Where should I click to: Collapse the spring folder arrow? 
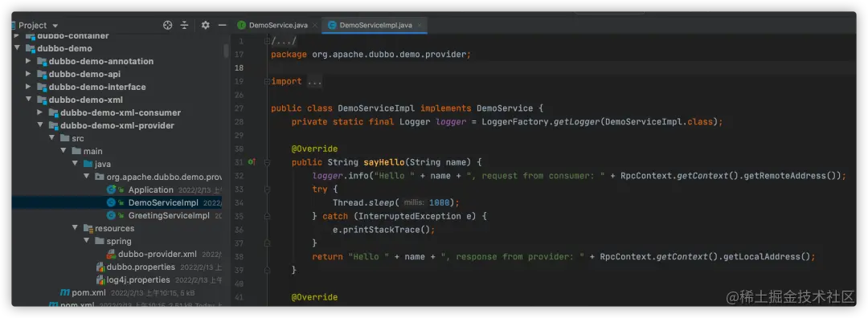tap(86, 241)
